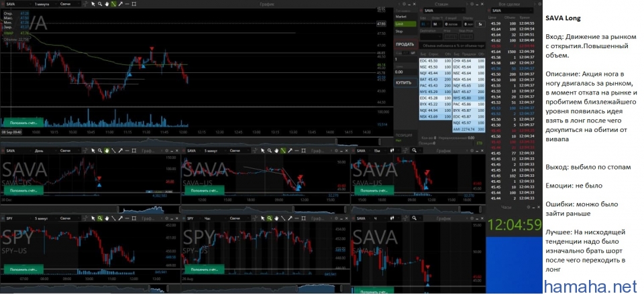This screenshot has width=644, height=294.
Task: Toggle green line tool in SAVA 5-minute chart
Action: tap(283, 151)
